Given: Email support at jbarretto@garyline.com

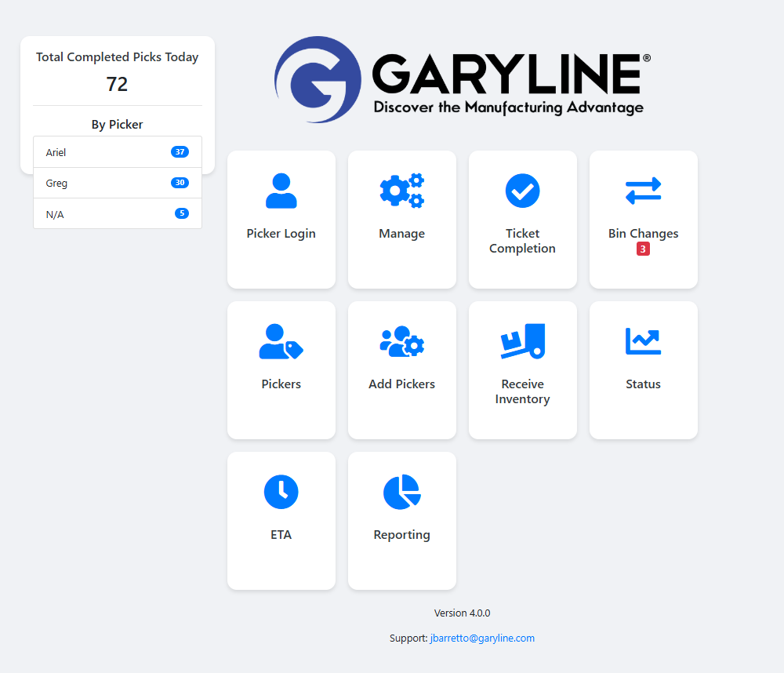Looking at the screenshot, I should coord(482,638).
